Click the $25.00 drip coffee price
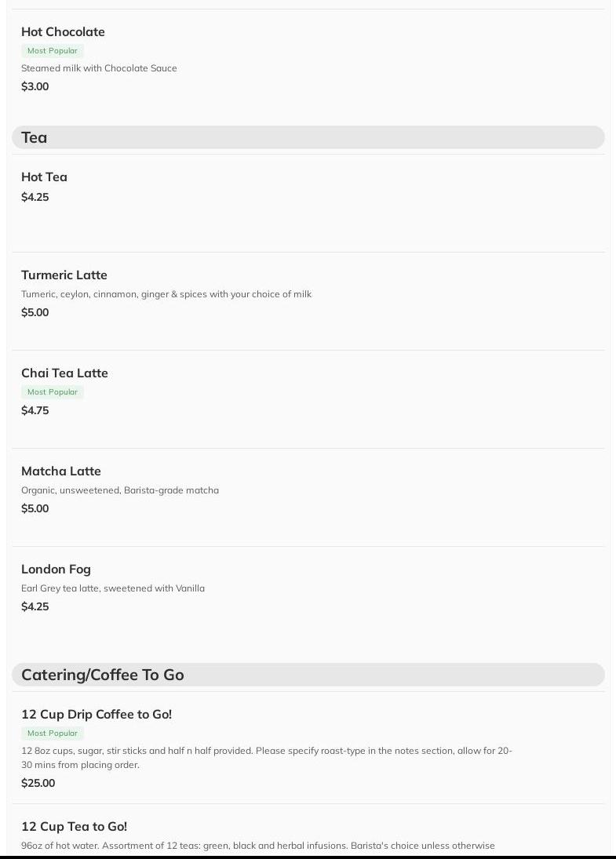The image size is (616, 859). tap(38, 784)
